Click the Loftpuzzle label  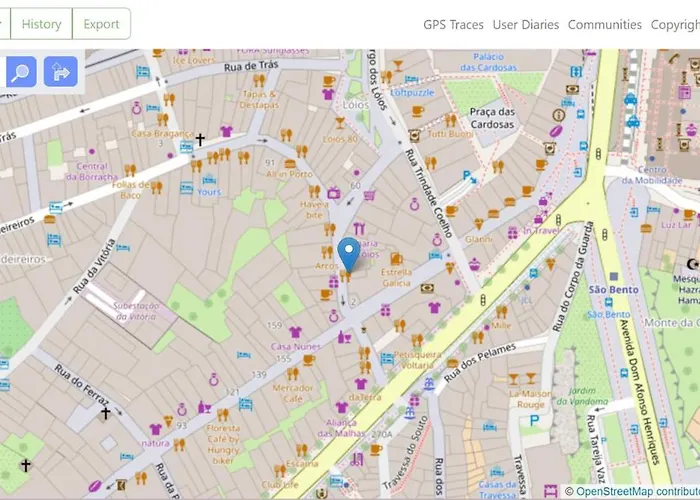click(412, 92)
